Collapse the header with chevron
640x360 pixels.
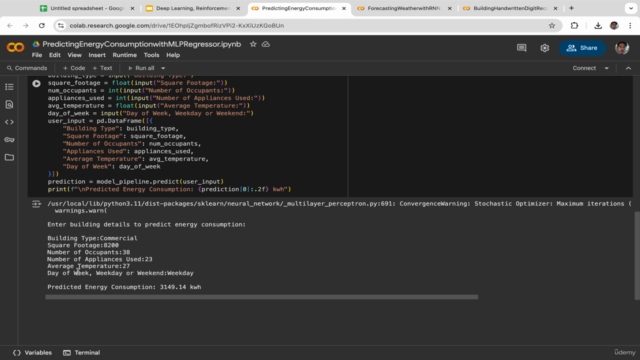pos(628,68)
